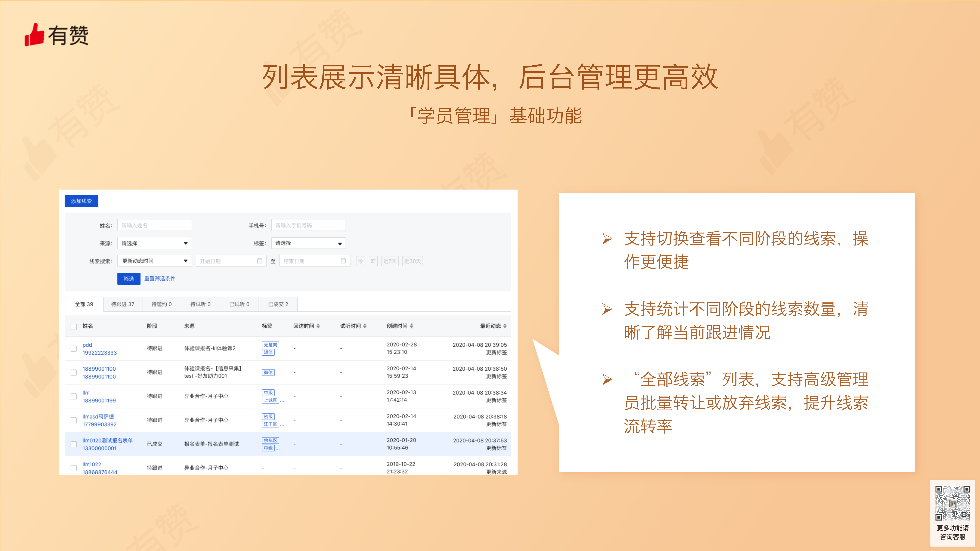Click the 姓名 input field

[x=154, y=225]
